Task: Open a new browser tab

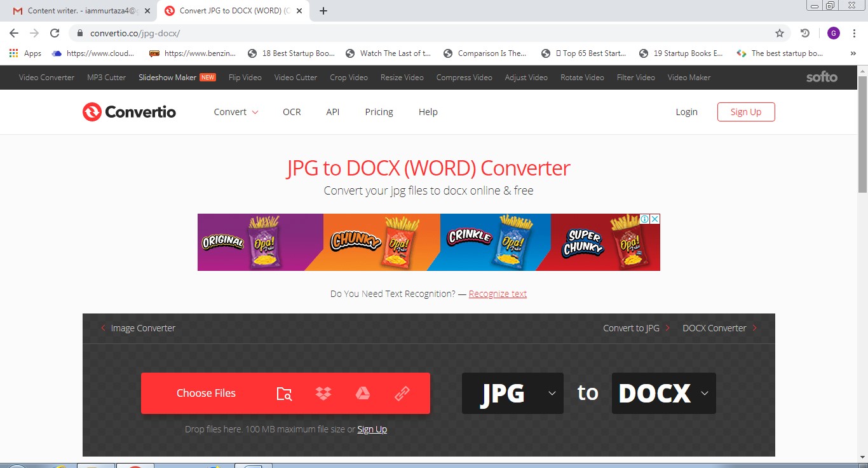Action: pos(323,11)
